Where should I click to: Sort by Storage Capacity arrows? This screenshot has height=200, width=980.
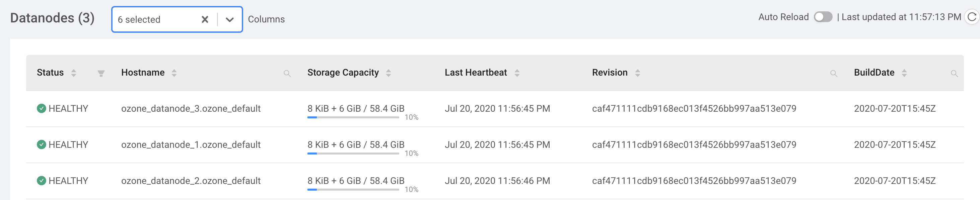pyautogui.click(x=389, y=73)
